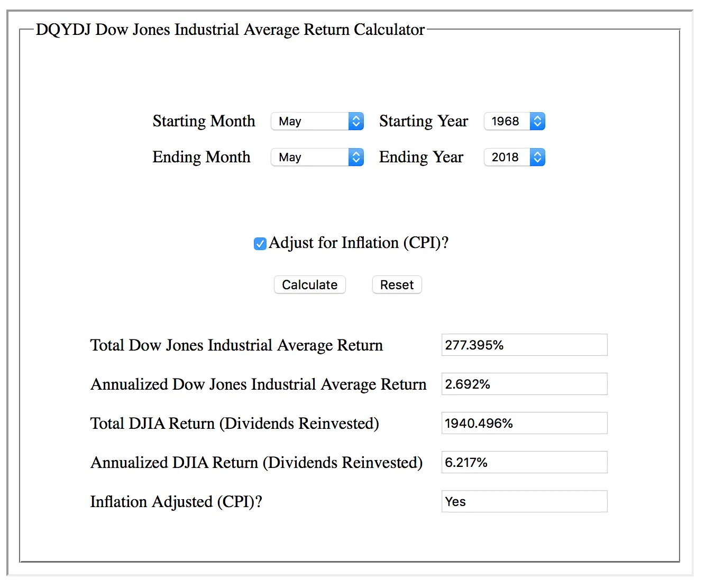Click the Calculate button

point(310,284)
